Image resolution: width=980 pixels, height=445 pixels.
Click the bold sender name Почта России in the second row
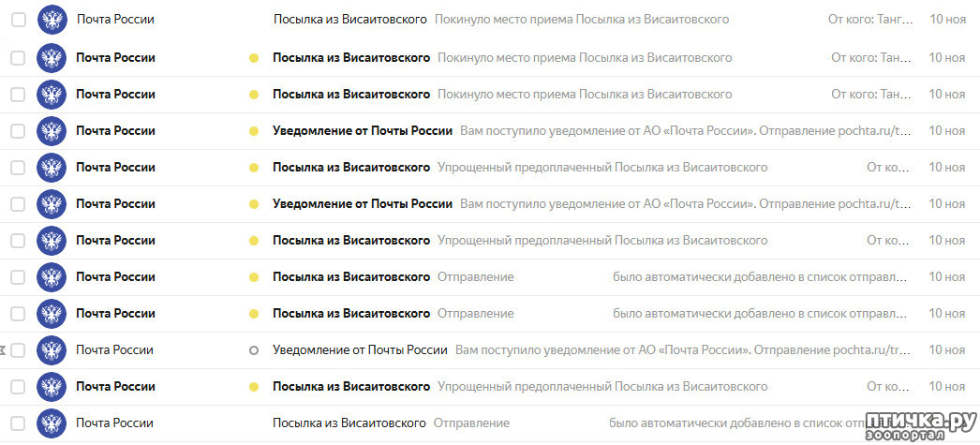click(x=115, y=58)
